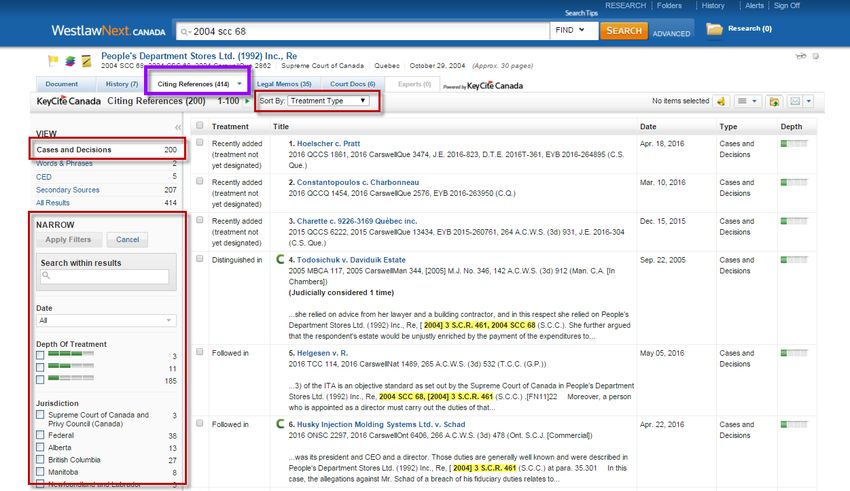Expand the email delivery options arrow

[808, 101]
